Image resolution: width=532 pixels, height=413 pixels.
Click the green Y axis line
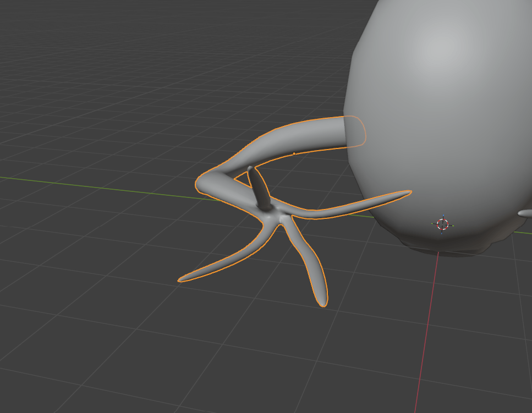click(x=83, y=184)
